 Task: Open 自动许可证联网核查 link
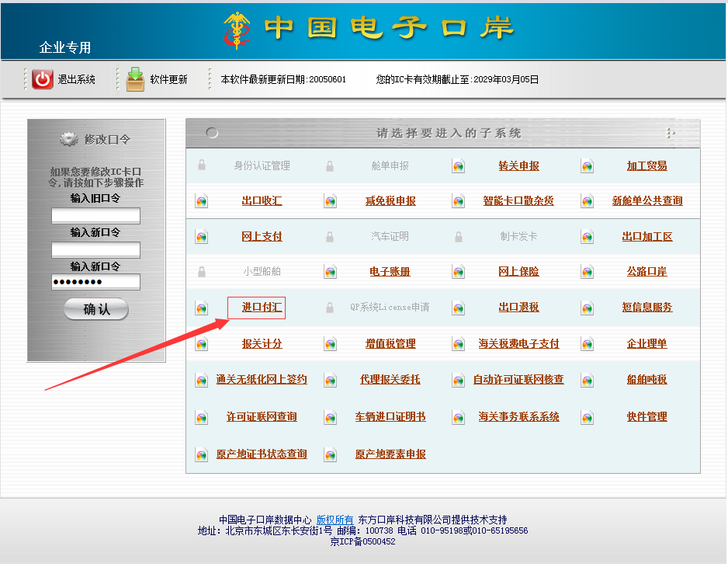pos(518,380)
